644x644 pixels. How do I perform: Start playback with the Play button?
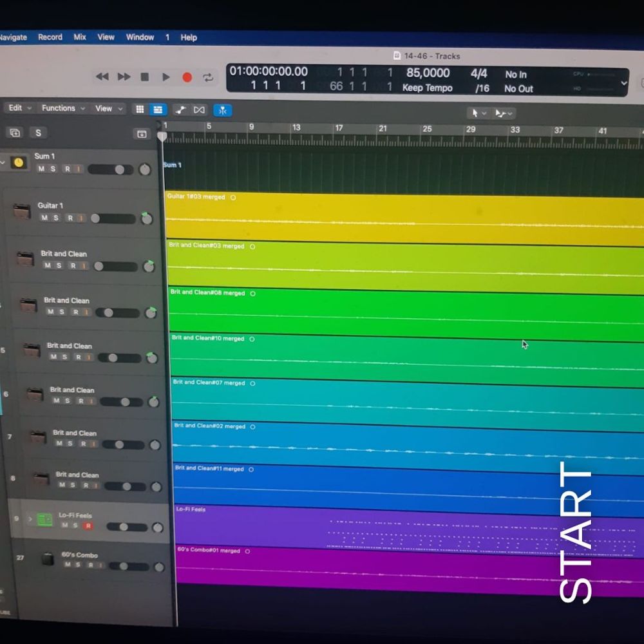coord(166,77)
